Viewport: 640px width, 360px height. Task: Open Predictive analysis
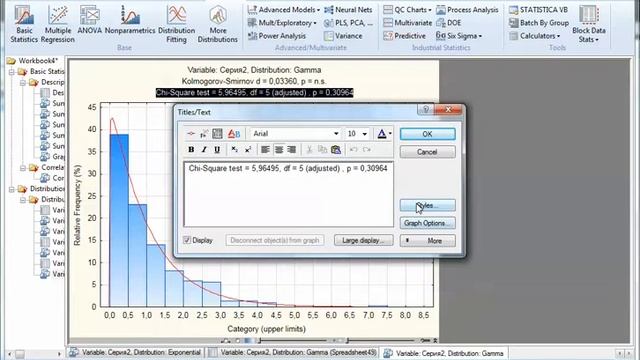(x=404, y=36)
